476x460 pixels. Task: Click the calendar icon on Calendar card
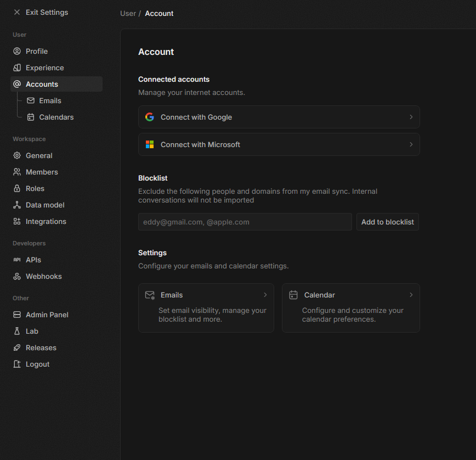coord(293,295)
